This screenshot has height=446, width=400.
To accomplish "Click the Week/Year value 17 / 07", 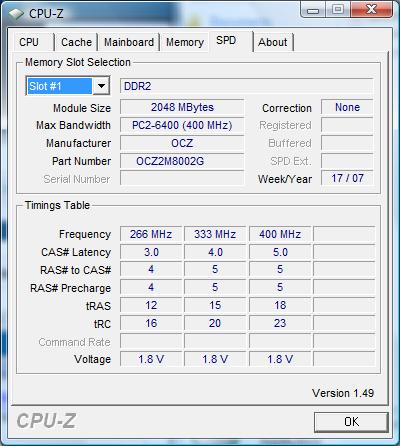I will [347, 178].
